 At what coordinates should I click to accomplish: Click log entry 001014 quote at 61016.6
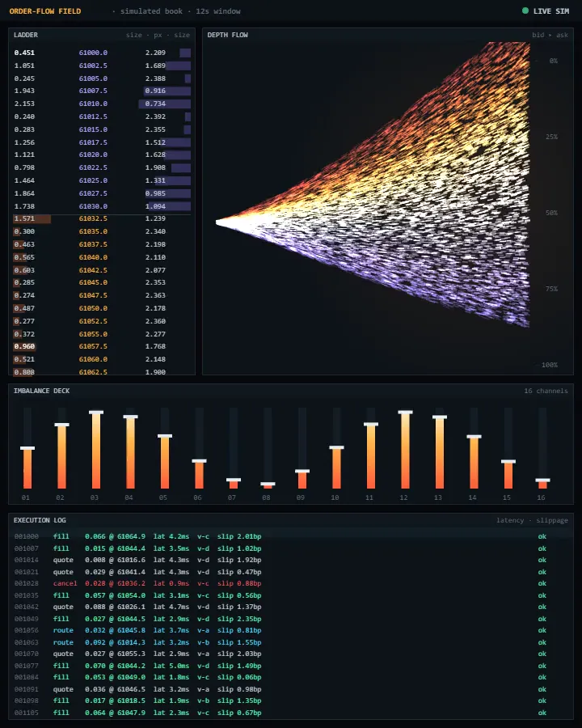tap(293, 560)
